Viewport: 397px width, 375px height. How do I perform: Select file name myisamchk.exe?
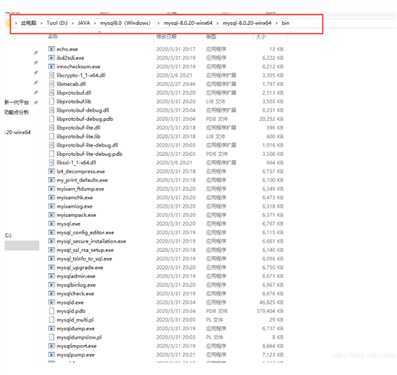click(75, 197)
